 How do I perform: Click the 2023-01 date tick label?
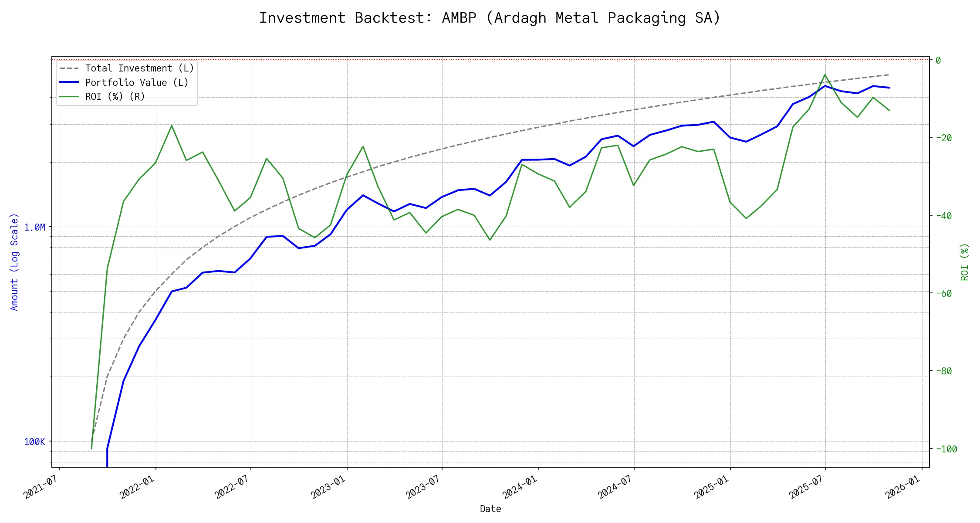point(328,487)
